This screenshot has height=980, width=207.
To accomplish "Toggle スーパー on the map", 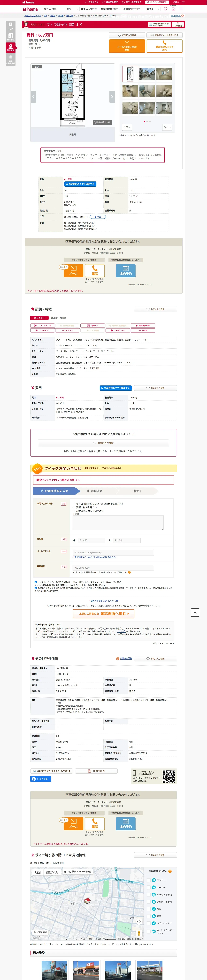I will click(x=148, y=887).
